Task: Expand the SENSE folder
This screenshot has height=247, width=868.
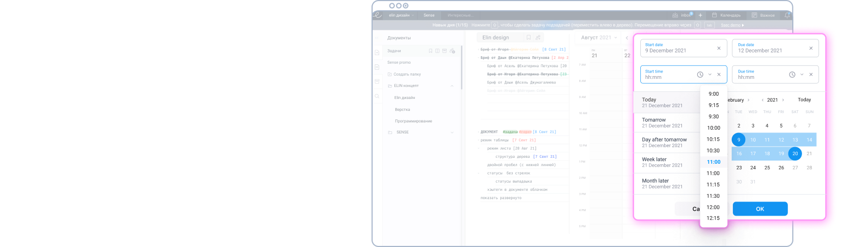Action: pyautogui.click(x=452, y=132)
